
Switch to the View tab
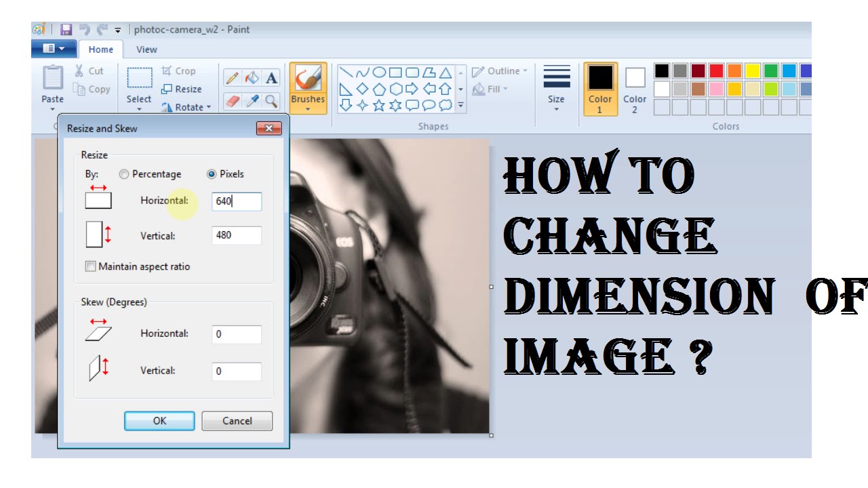tap(146, 49)
